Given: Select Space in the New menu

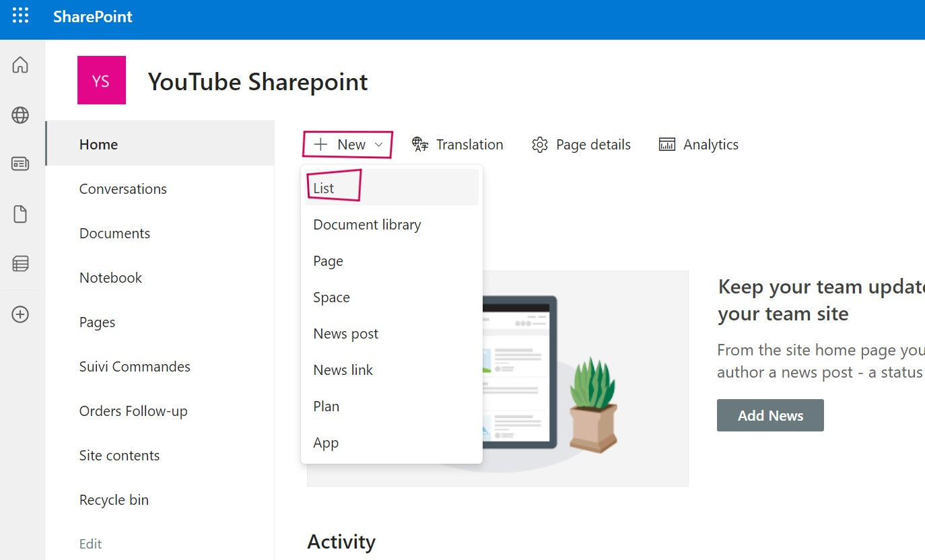Looking at the screenshot, I should click(x=391, y=297).
